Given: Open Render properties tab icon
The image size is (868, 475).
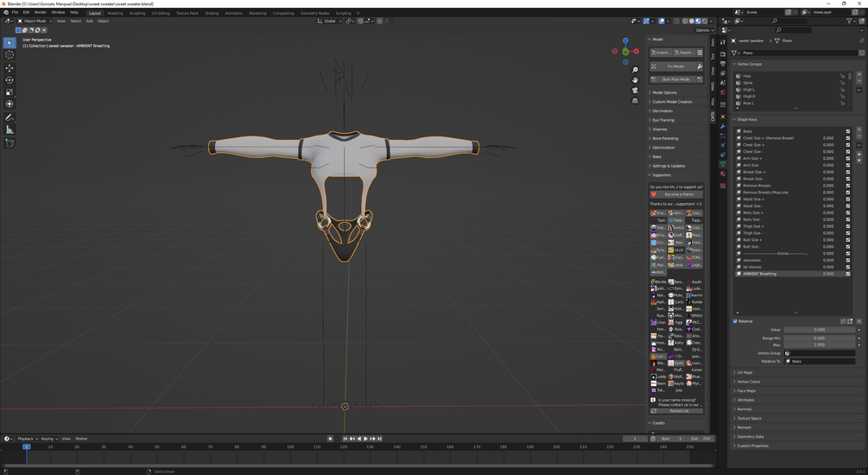Looking at the screenshot, I should pos(722,54).
